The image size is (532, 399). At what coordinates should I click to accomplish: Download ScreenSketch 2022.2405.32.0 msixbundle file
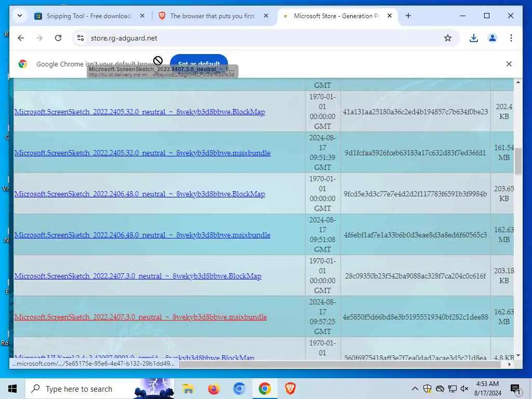(x=142, y=153)
